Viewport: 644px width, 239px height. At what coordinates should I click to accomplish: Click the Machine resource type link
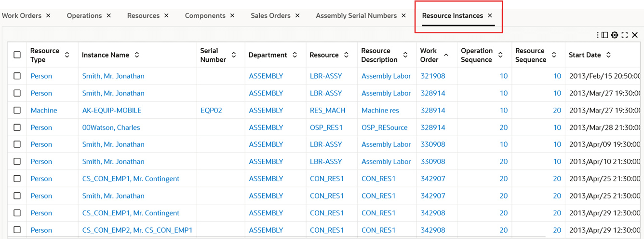[x=44, y=110]
